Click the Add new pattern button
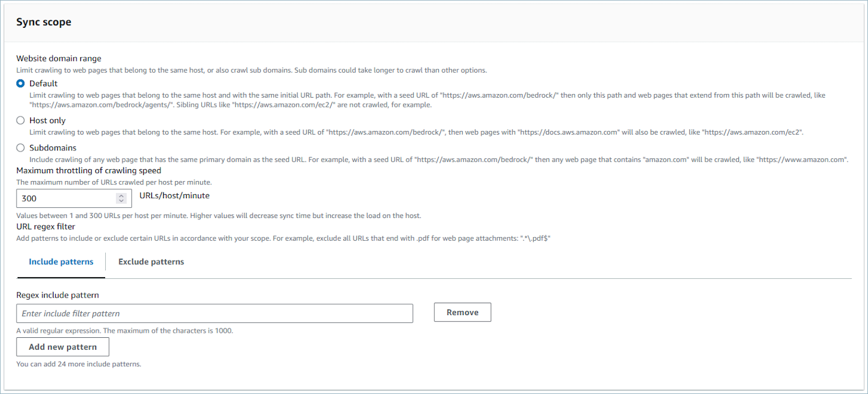Image resolution: width=868 pixels, height=394 pixels. click(x=63, y=347)
